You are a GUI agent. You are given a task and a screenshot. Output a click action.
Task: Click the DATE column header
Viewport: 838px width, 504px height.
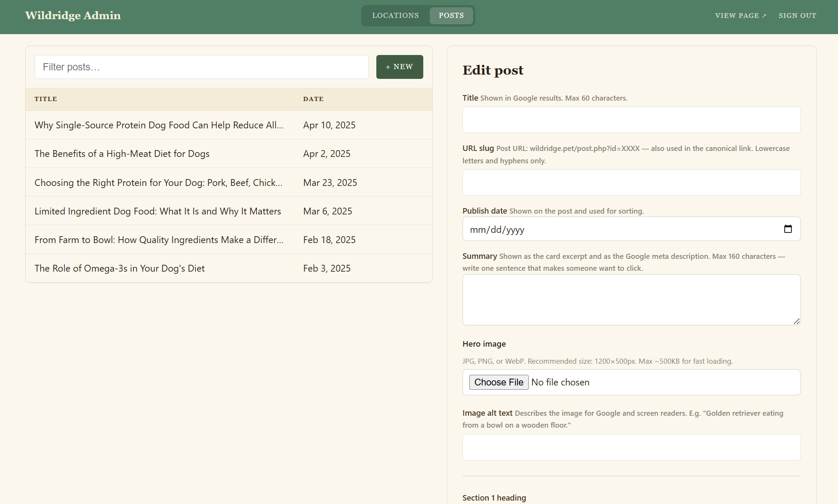[313, 99]
